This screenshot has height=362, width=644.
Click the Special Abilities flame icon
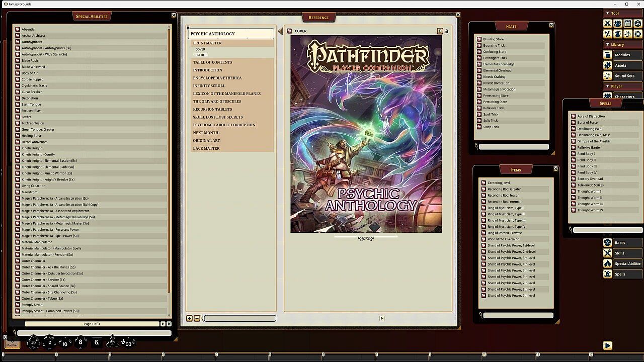pos(608,263)
